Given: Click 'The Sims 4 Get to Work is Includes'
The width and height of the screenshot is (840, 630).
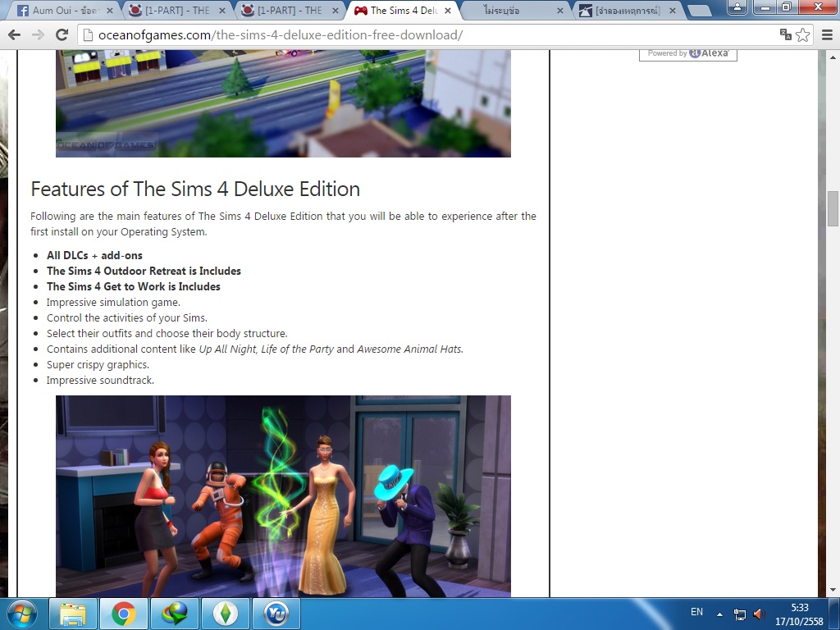Looking at the screenshot, I should (134, 286).
